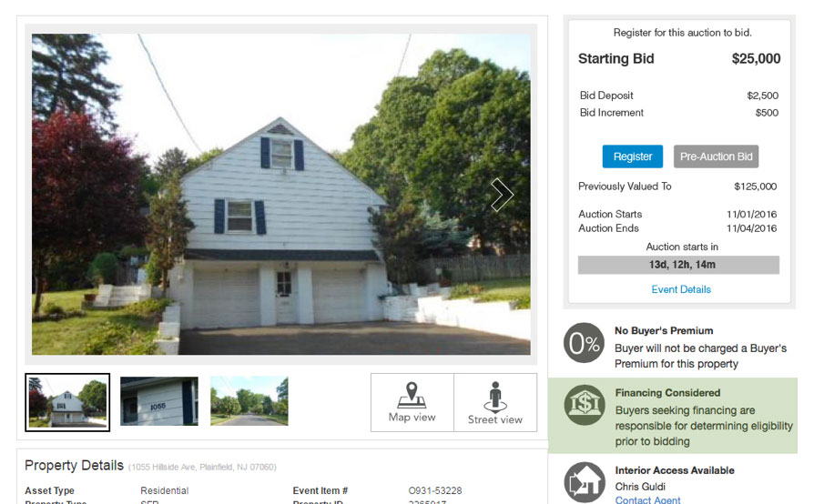Select the first house front thumbnail

(67, 402)
